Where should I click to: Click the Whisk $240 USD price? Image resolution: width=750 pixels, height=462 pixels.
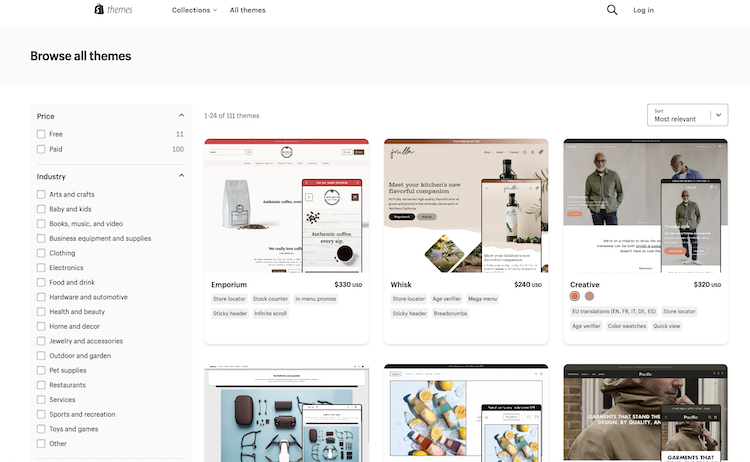pos(528,285)
